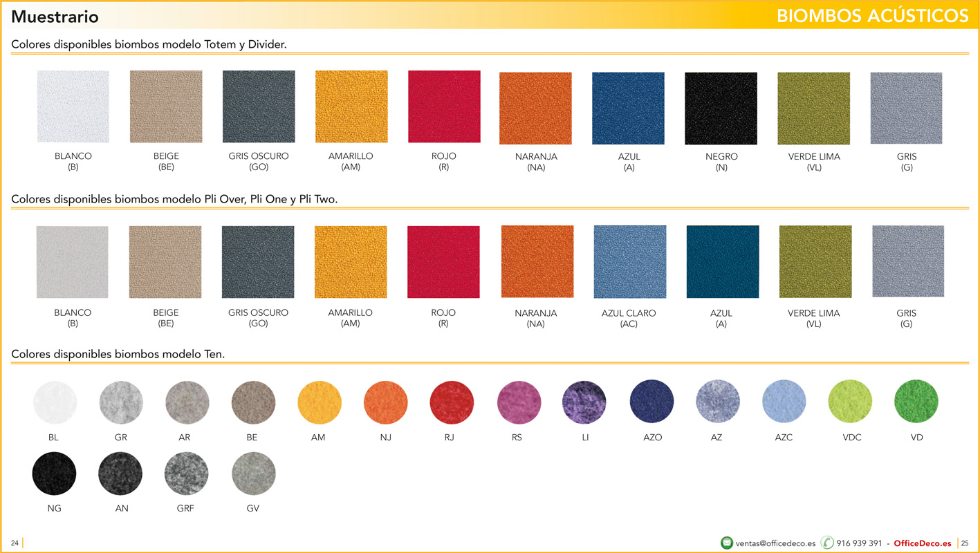Choose the GR light grey felt circle
Image resolution: width=980 pixels, height=553 pixels.
tap(121, 402)
